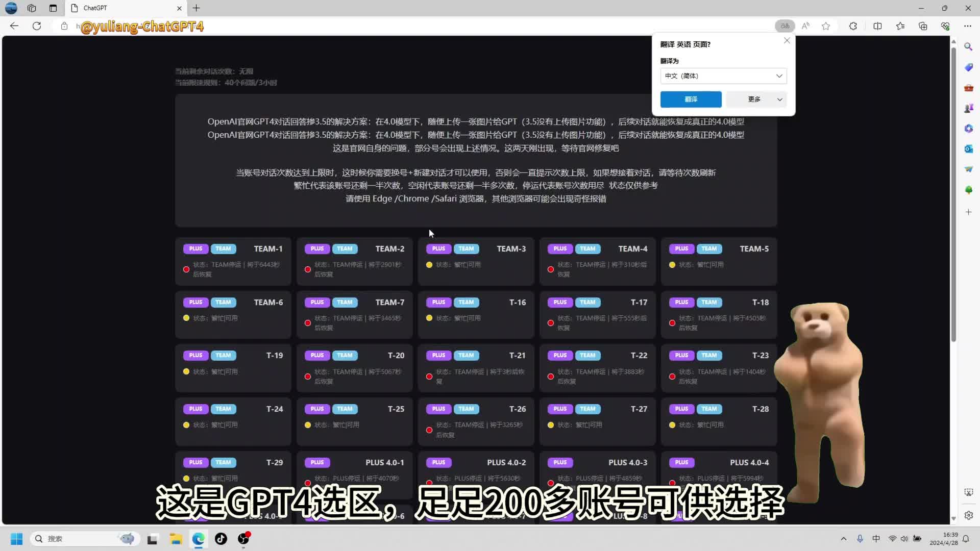Click the translate icon in address bar
Viewport: 980px width, 551px height.
tap(785, 26)
